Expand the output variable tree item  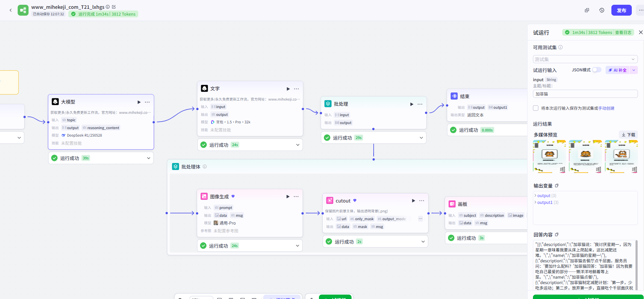536,195
